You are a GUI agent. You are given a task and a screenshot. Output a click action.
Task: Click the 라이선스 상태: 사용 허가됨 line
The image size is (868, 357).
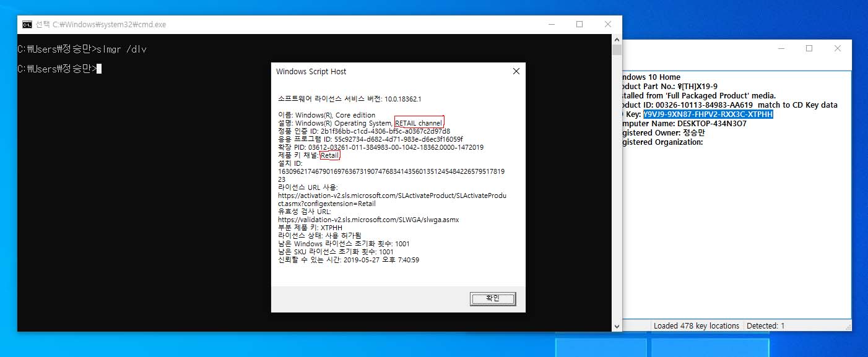point(319,236)
